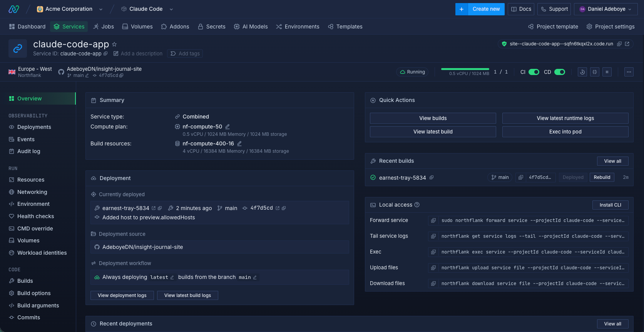The image size is (644, 332).
Task: Copy the Upload files command
Action: 433,268
